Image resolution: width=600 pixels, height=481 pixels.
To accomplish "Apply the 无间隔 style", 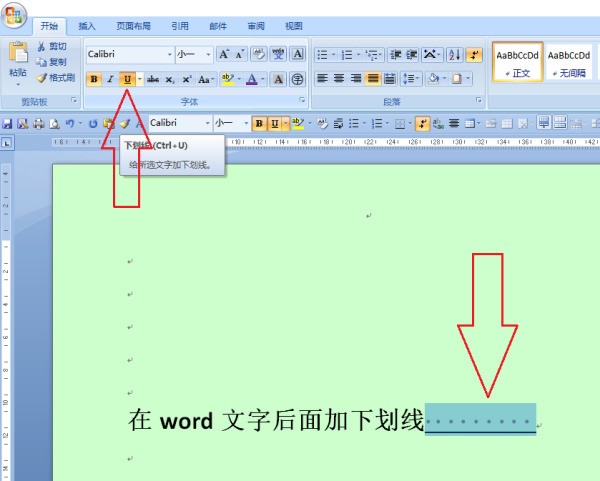I will [x=569, y=62].
